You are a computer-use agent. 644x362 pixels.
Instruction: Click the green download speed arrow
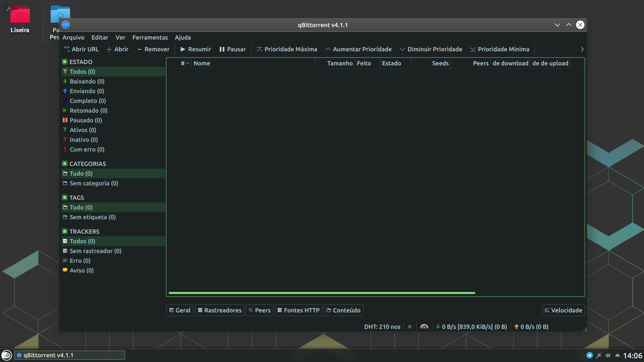point(438,326)
